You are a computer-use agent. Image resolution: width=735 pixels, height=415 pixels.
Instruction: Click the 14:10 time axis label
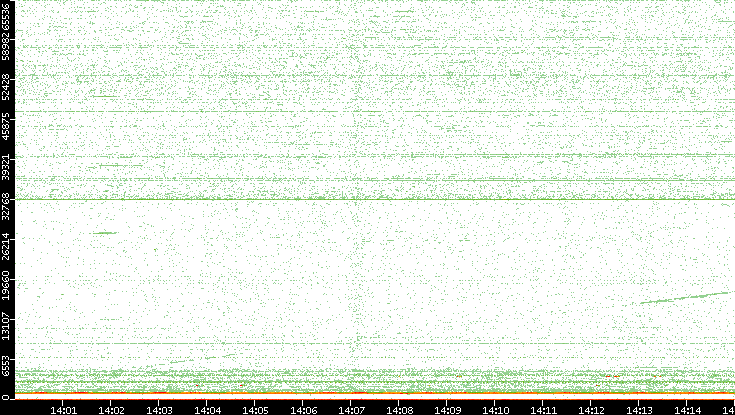coord(495,410)
